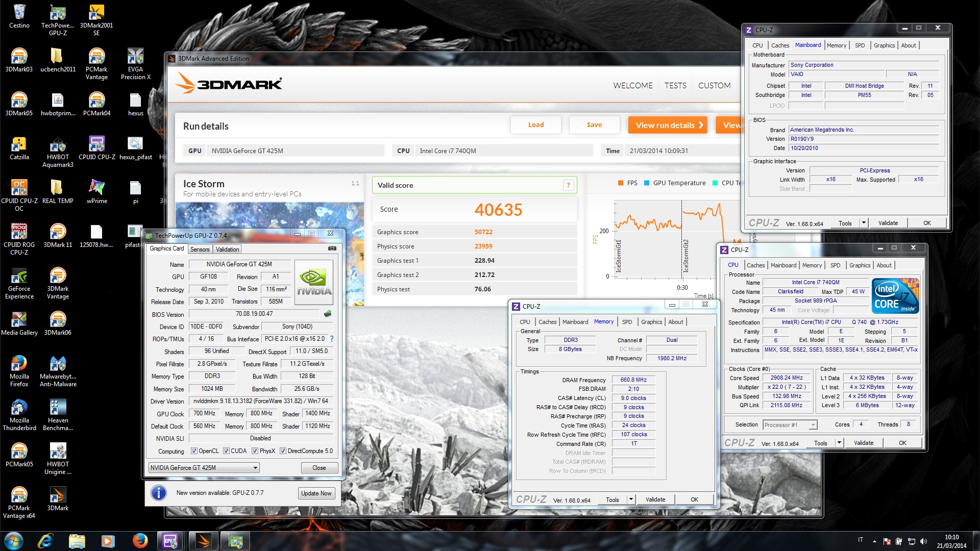Click Bus Interface question mark in GPU-Z
Screen dimensions: 980x551
pos(332,339)
